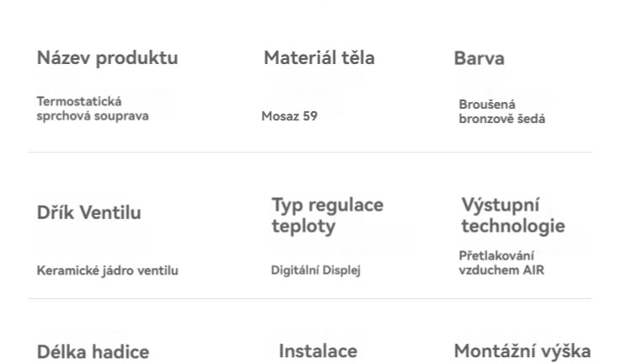The height and width of the screenshot is (364, 632).
Task: Click the 'Výstupní technologie' heading
Action: [512, 215]
